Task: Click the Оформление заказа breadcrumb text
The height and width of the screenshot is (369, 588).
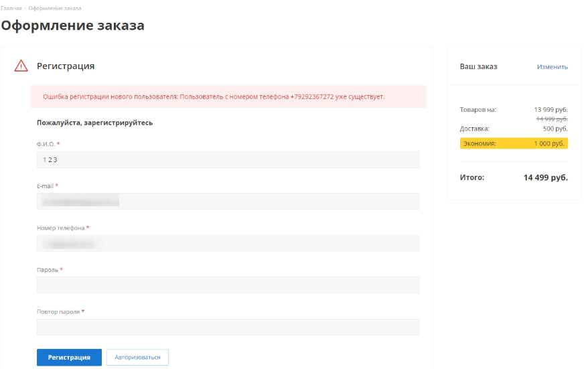Action: (55, 8)
